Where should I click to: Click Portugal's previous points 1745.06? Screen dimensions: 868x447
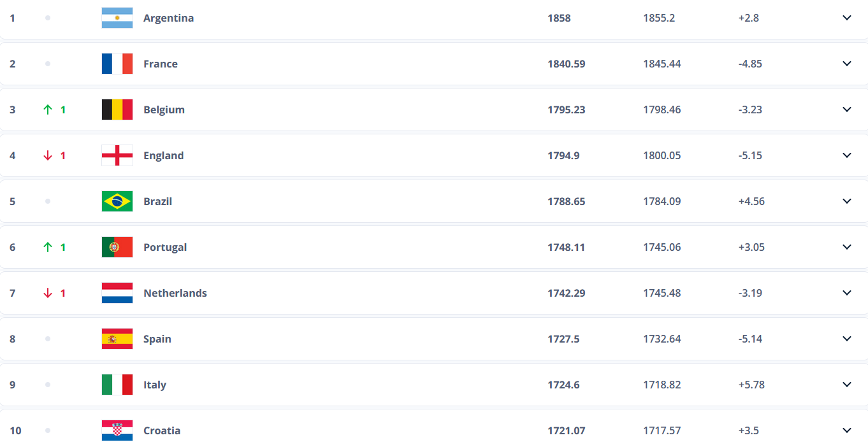(662, 247)
